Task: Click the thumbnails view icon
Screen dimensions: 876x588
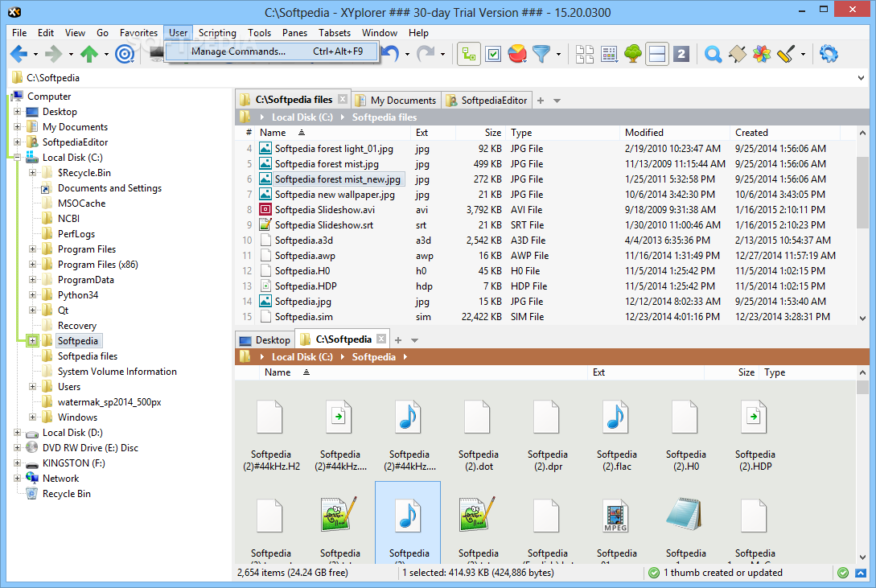Action: (x=584, y=54)
